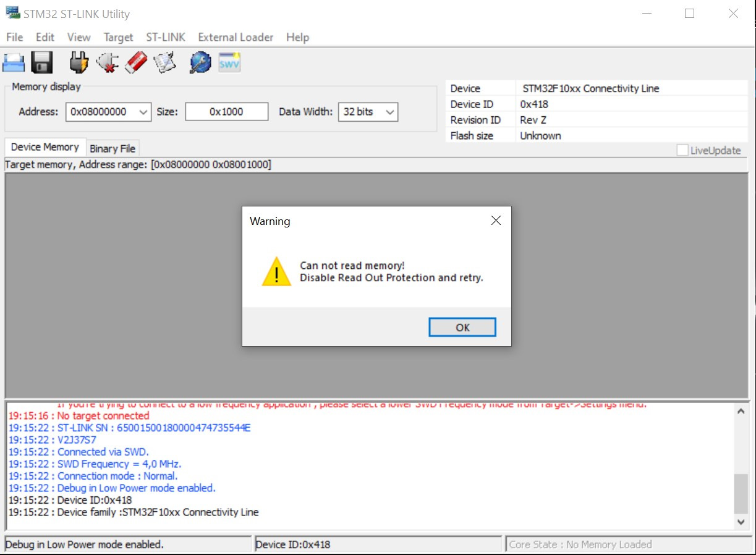The height and width of the screenshot is (555, 756).
Task: Click log line SWD Frequency = 4,0 MHz
Action: [95, 464]
